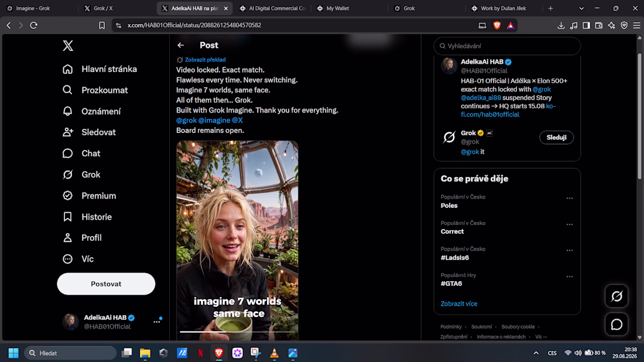Switch to Grok / X browser tab
Viewport: 644px width, 362px height.
pyautogui.click(x=117, y=8)
